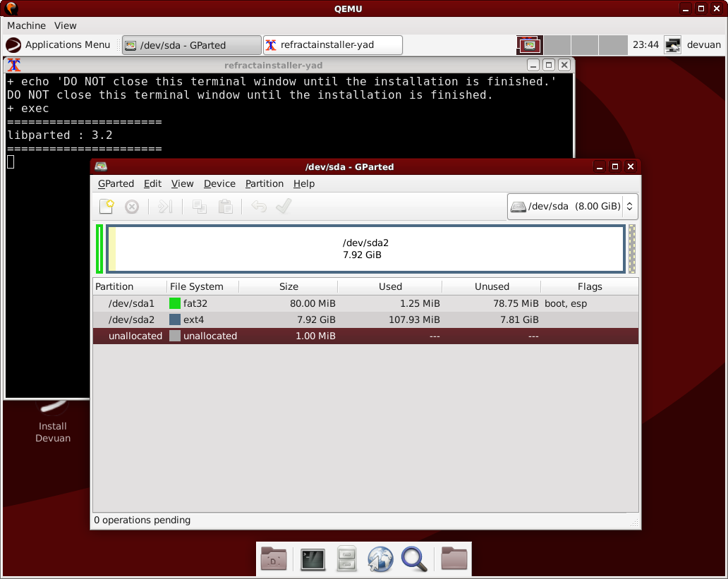
Task: Click the New partition toolbar icon
Action: [x=107, y=207]
